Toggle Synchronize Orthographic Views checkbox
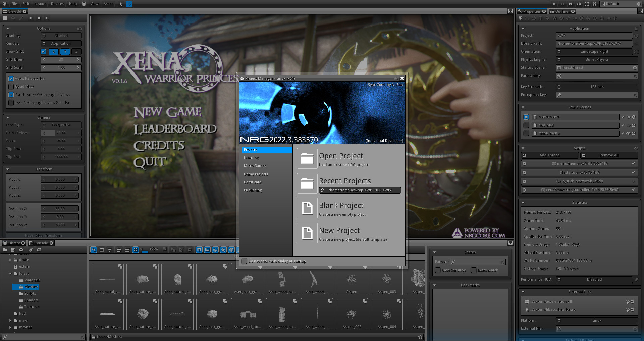This screenshot has width=644, height=341. tap(11, 95)
